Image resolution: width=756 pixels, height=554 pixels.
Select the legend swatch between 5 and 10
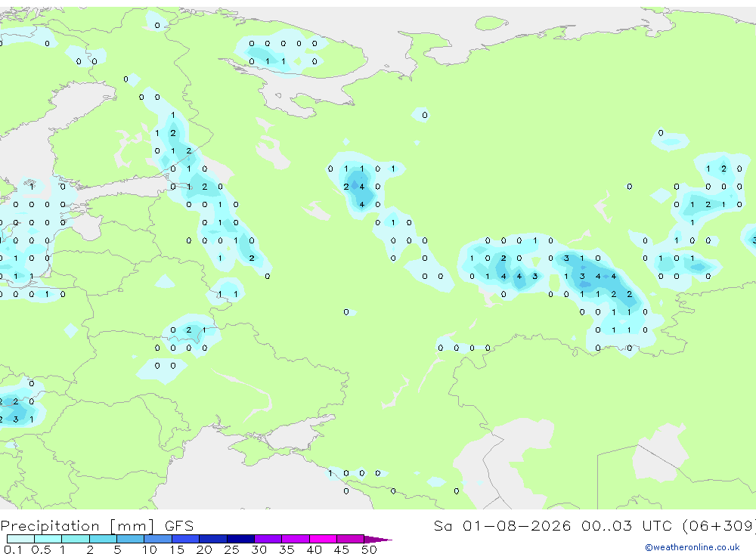[131, 539]
